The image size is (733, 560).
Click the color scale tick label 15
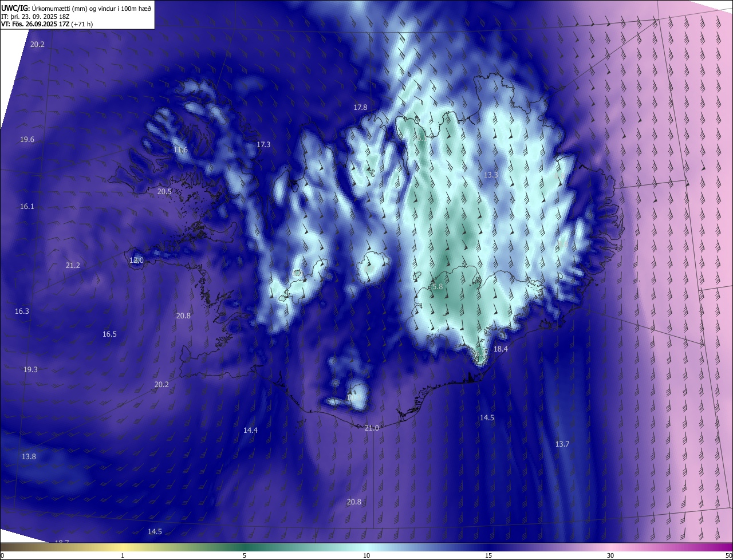488,555
